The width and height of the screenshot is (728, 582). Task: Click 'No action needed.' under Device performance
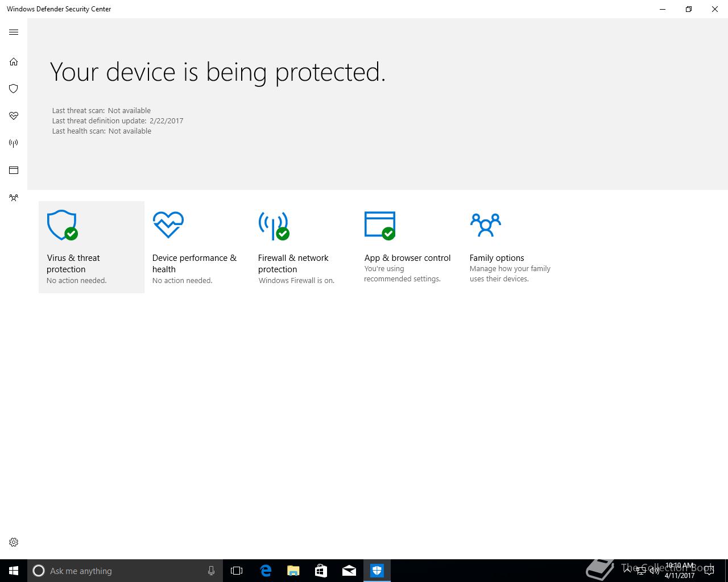click(x=182, y=281)
